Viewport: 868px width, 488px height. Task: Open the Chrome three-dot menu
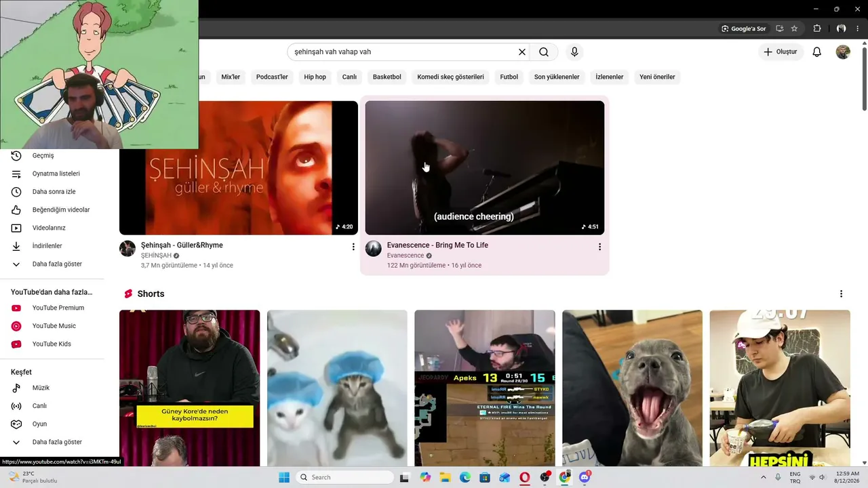(857, 28)
